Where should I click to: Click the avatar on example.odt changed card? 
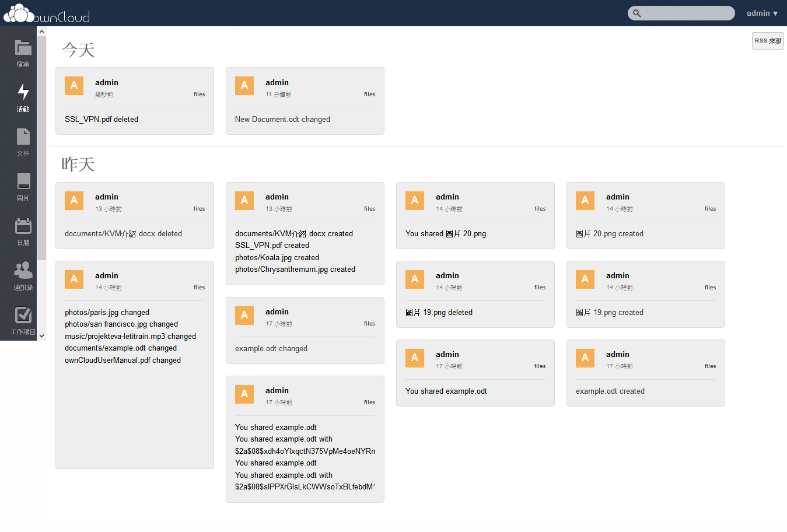tap(244, 315)
